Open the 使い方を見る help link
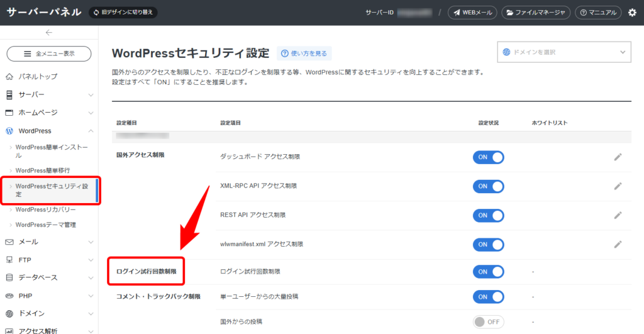This screenshot has width=644, height=334. point(305,53)
